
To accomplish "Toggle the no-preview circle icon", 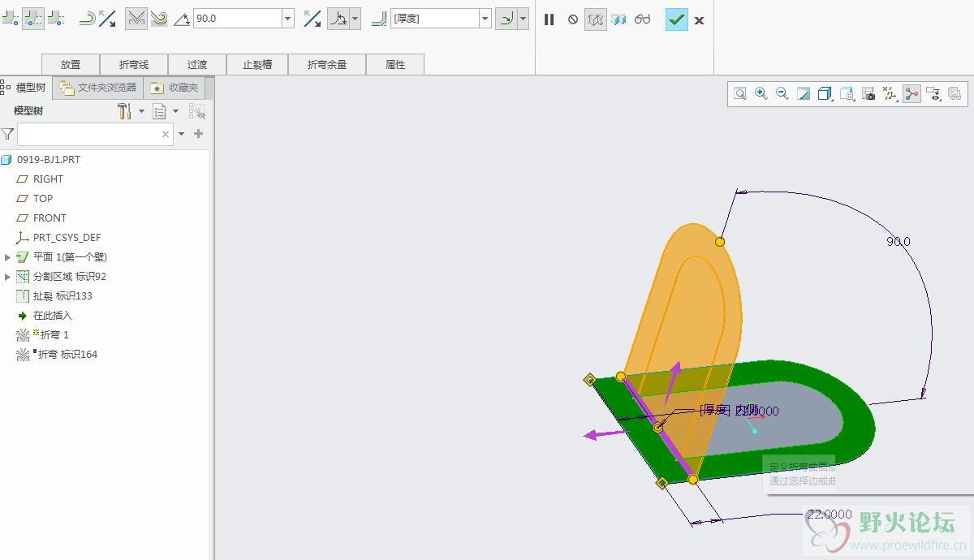I will pos(573,19).
